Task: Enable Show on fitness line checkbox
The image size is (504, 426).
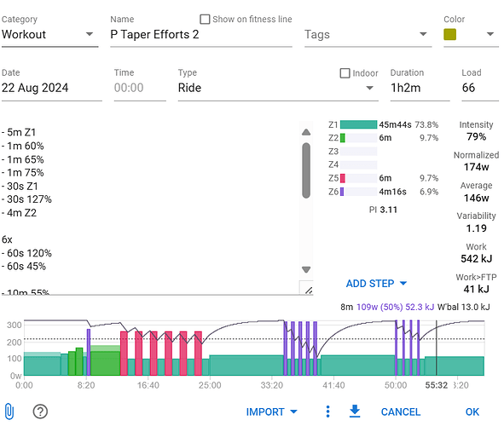Action: 205,20
